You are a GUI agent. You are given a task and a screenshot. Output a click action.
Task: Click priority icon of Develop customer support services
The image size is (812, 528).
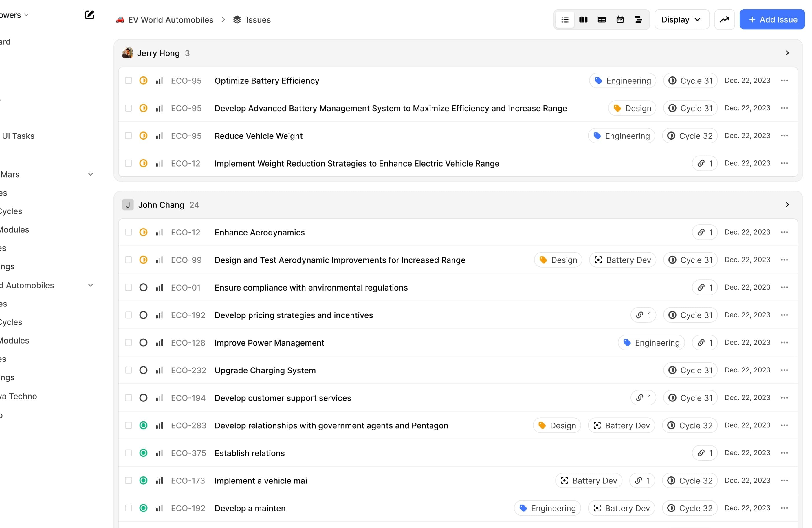point(159,398)
